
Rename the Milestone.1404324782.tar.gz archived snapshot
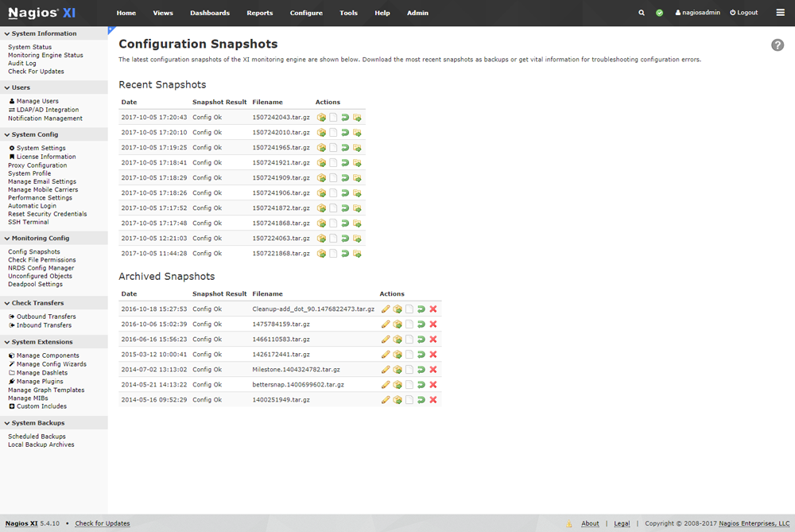click(x=386, y=370)
